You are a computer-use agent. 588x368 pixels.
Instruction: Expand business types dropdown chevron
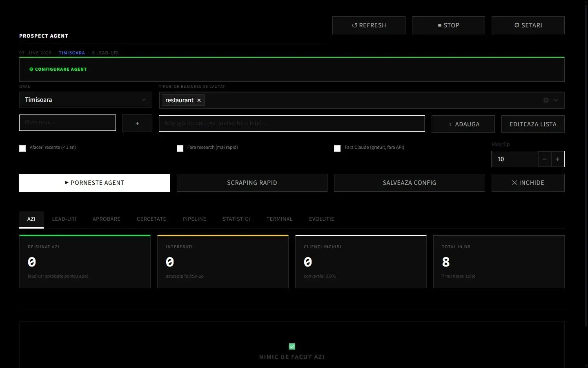coord(556,100)
